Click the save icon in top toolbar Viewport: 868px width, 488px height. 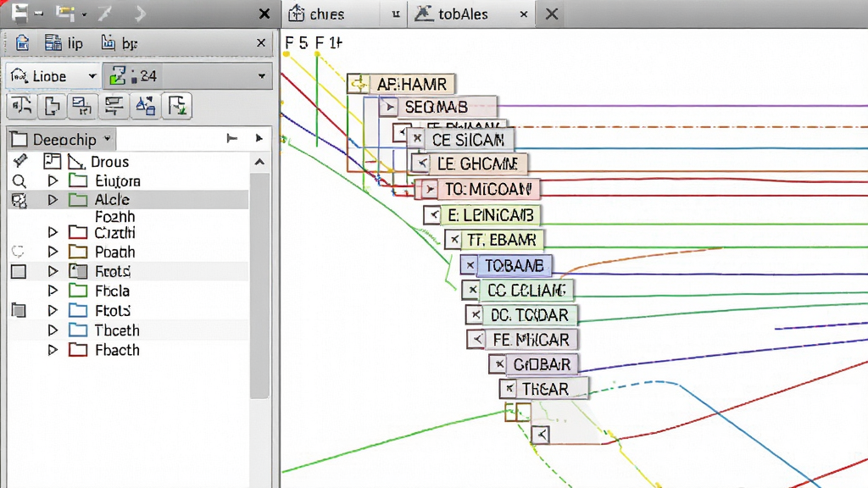click(x=19, y=13)
